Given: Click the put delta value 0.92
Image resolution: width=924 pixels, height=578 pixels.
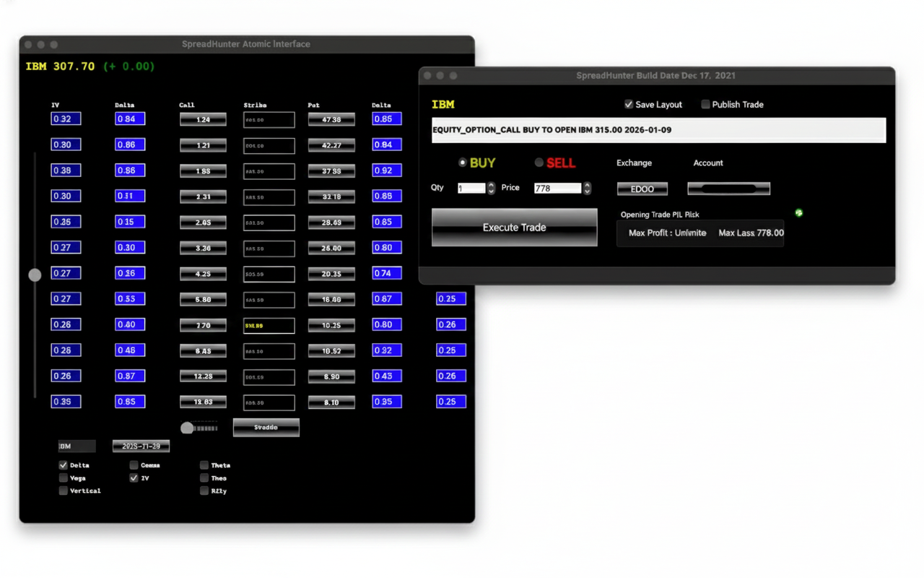Looking at the screenshot, I should click(x=387, y=171).
